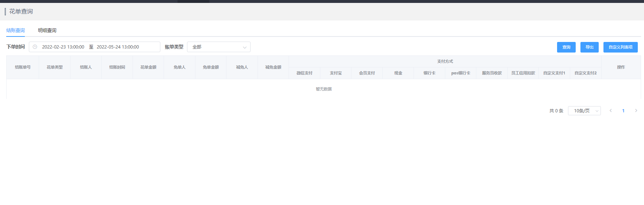The image size is (644, 205).
Task: Click the 现金 column header
Action: point(398,73)
